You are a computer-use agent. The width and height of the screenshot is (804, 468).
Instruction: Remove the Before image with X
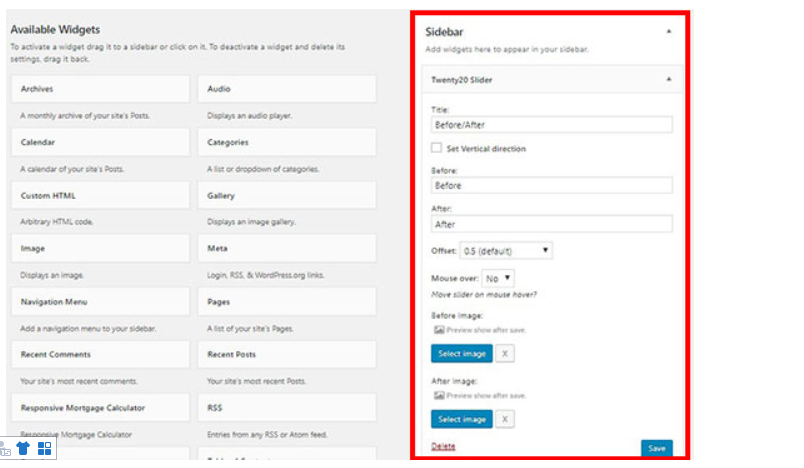pyautogui.click(x=505, y=353)
